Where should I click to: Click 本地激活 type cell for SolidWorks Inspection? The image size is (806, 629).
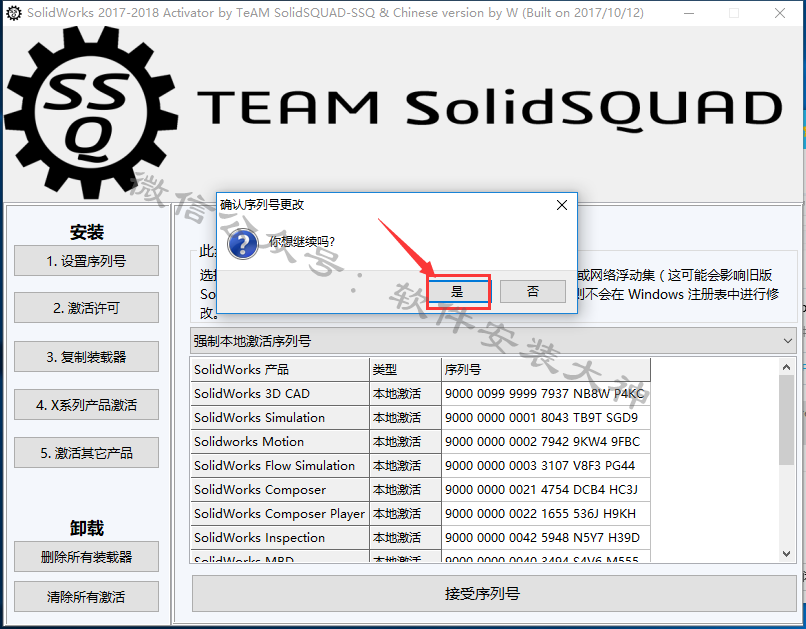point(405,538)
